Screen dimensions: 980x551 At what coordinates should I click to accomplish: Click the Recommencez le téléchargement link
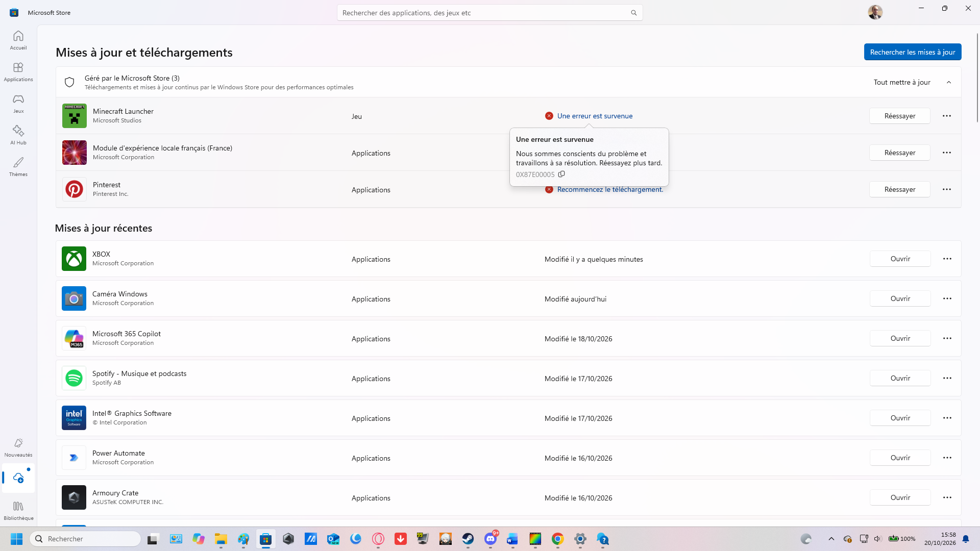(610, 189)
